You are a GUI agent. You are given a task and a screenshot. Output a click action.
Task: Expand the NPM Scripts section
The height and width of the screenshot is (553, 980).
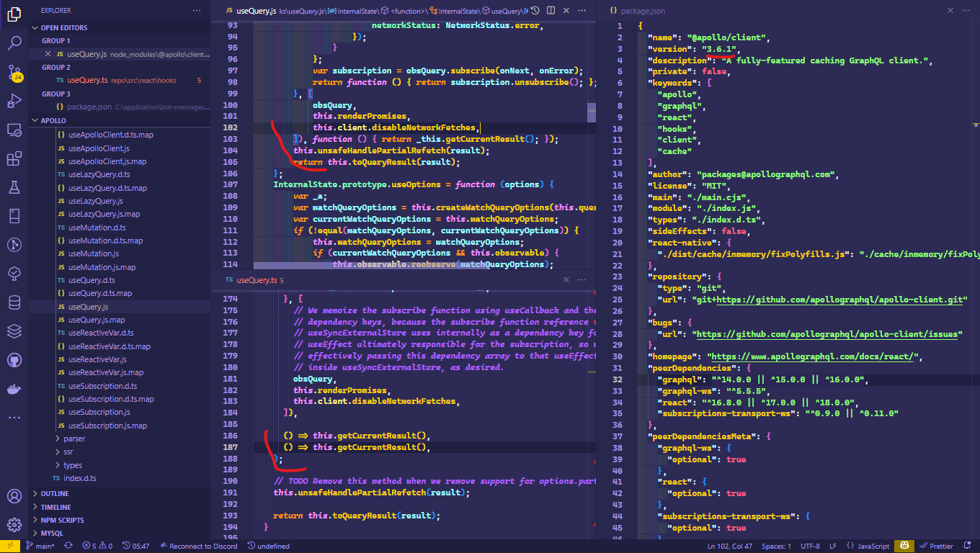[62, 520]
